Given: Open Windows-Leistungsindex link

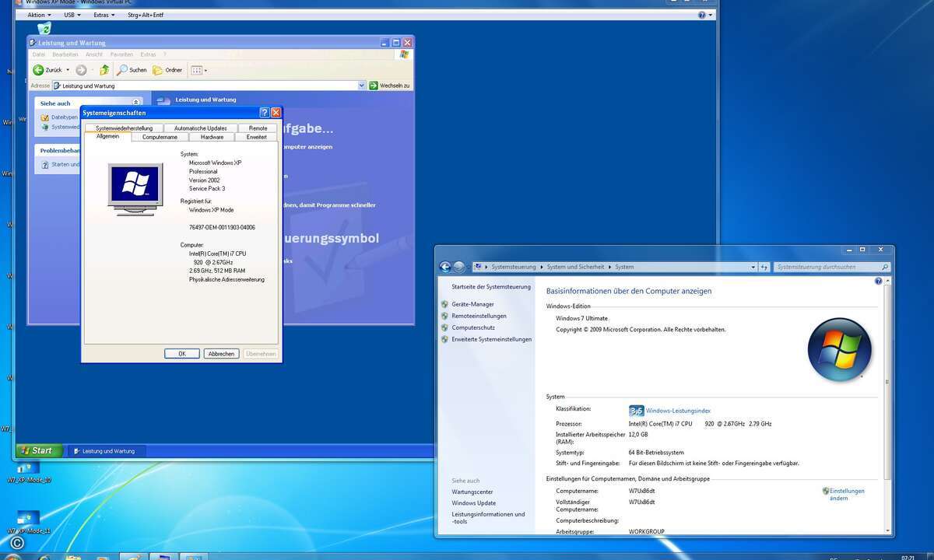Looking at the screenshot, I should coord(678,411).
